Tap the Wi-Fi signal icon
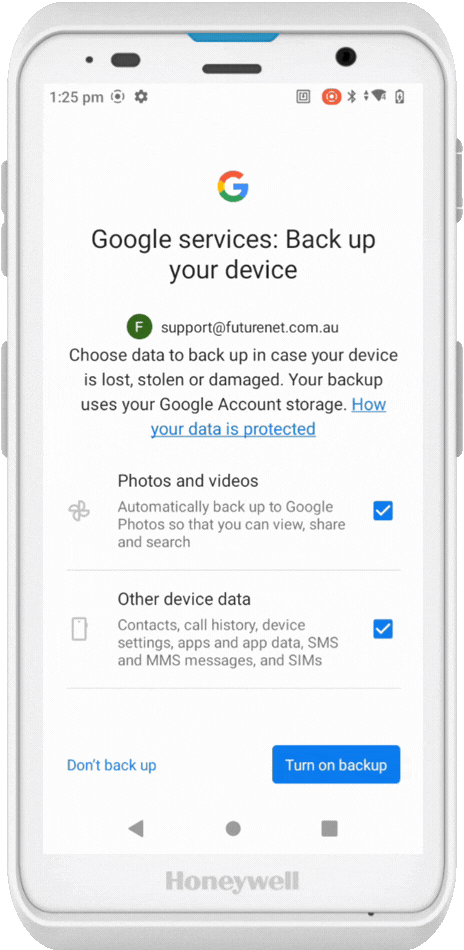The image size is (464, 950). tap(379, 96)
